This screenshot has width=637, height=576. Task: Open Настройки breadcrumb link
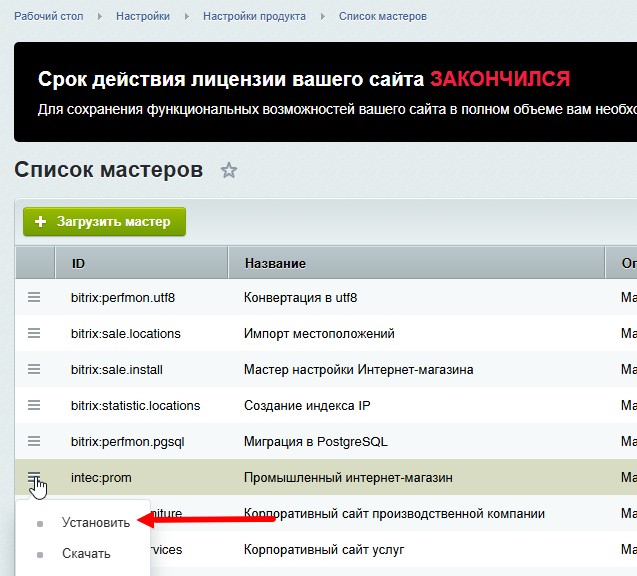point(143,16)
